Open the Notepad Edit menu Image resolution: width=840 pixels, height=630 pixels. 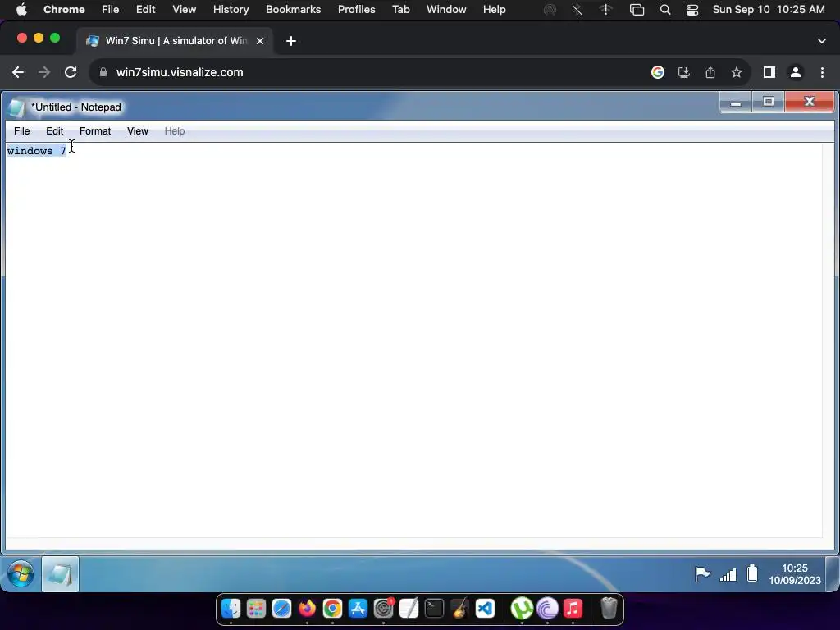[x=55, y=131]
